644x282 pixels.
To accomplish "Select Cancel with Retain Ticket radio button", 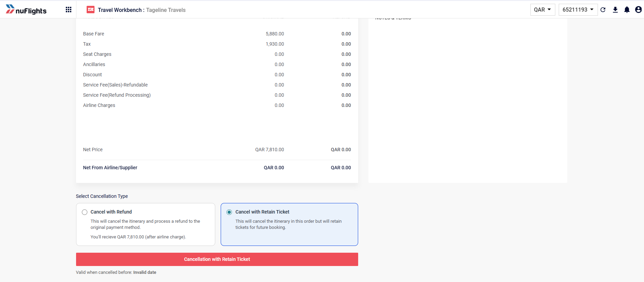I will 229,212.
